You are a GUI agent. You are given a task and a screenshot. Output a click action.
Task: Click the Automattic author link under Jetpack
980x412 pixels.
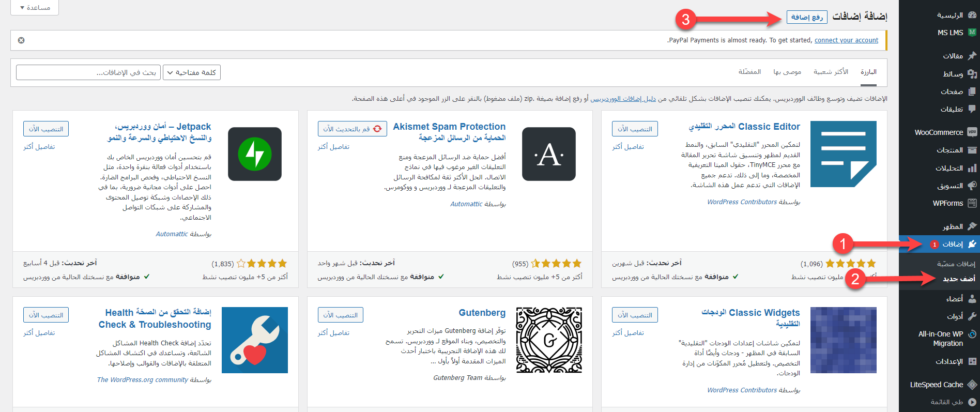point(172,234)
